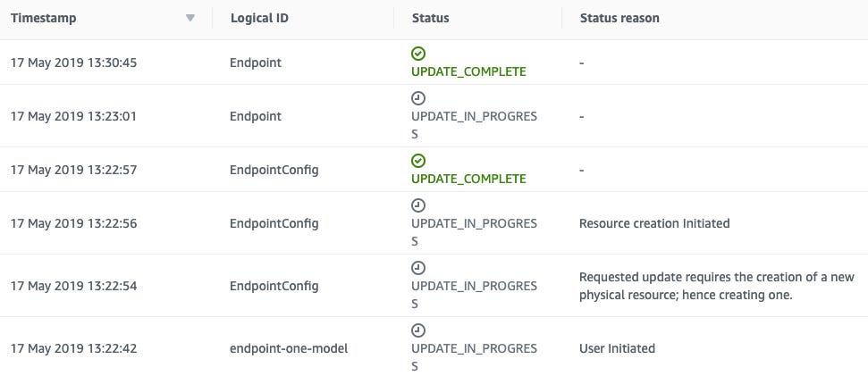Select the endpoint-one-model logical ID
Screen dimensions: 868x376
tap(289, 348)
